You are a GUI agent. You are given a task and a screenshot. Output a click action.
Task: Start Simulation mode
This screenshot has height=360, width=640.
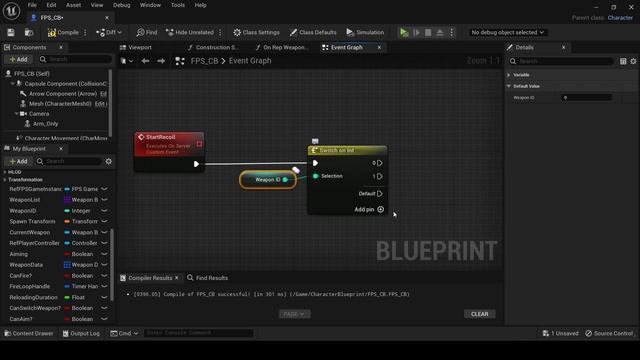click(365, 32)
